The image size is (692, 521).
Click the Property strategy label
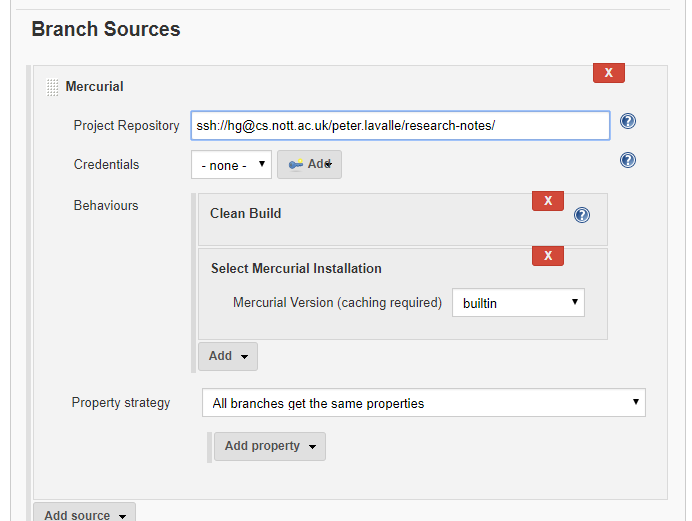121,403
